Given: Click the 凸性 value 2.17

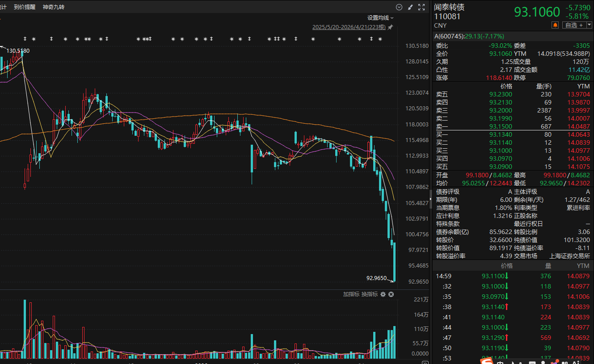Looking at the screenshot, I should point(505,70).
